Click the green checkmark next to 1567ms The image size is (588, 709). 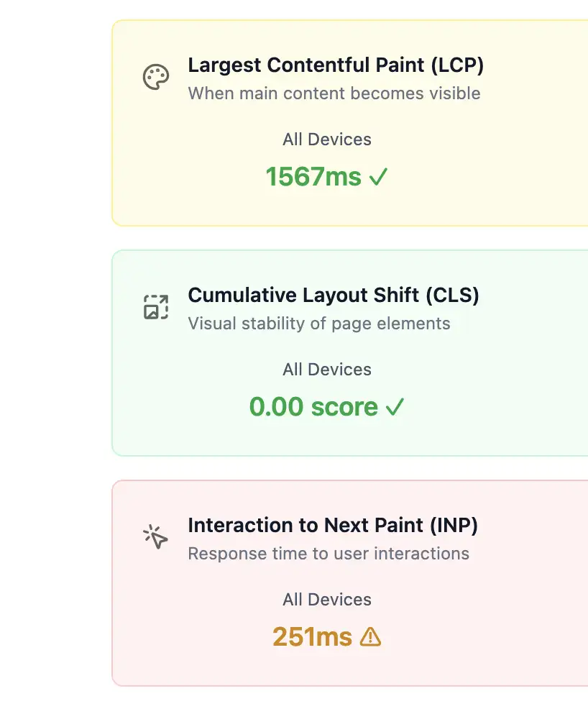click(x=379, y=176)
